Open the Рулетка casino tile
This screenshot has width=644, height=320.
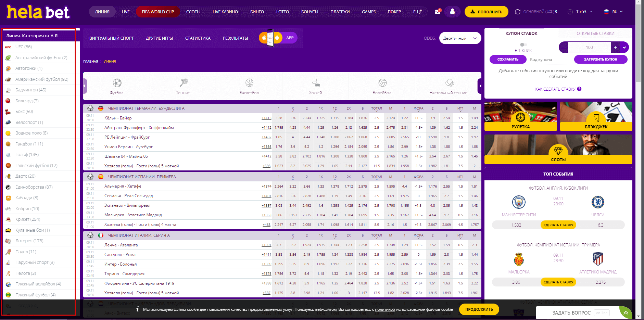520,116
